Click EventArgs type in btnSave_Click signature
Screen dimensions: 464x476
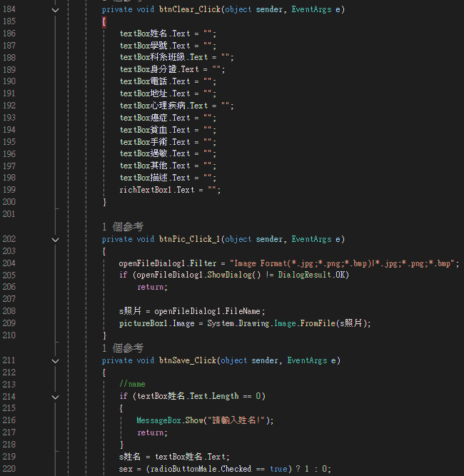[307, 360]
